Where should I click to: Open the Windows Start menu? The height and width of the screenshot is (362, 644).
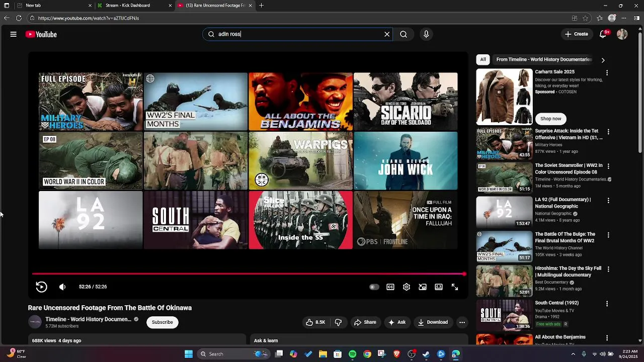tap(189, 354)
